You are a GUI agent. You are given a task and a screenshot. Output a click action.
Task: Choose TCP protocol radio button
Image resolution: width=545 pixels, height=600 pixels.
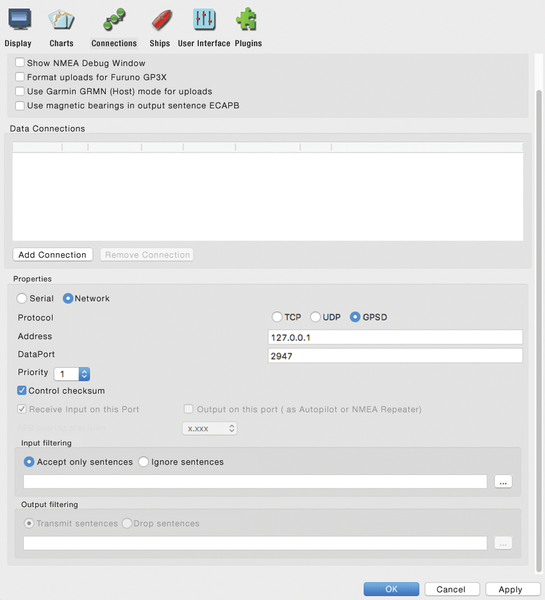pyautogui.click(x=277, y=317)
